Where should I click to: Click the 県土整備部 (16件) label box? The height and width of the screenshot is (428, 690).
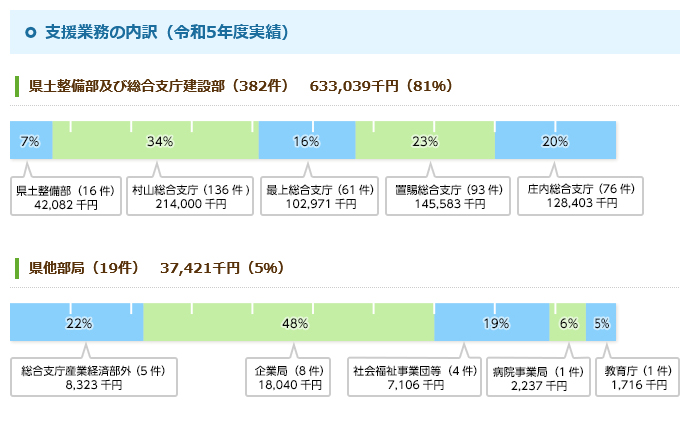tap(66, 196)
